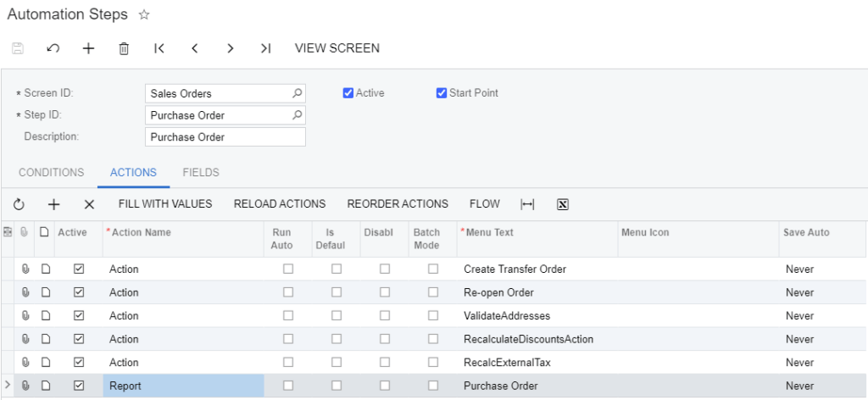Image resolution: width=868 pixels, height=400 pixels.
Task: Uncheck the Active checkbox in header
Action: click(x=348, y=93)
